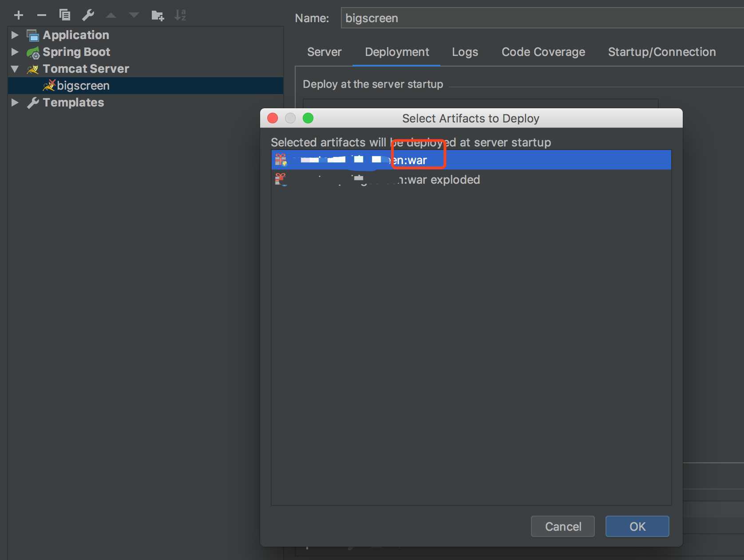Click the green zoom window button
Screen dimensions: 744x560
pyautogui.click(x=308, y=118)
